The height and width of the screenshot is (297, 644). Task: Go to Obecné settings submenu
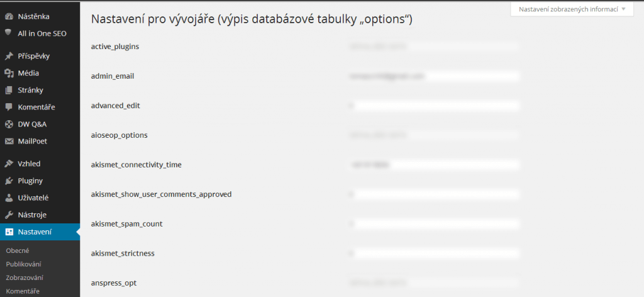pos(18,250)
